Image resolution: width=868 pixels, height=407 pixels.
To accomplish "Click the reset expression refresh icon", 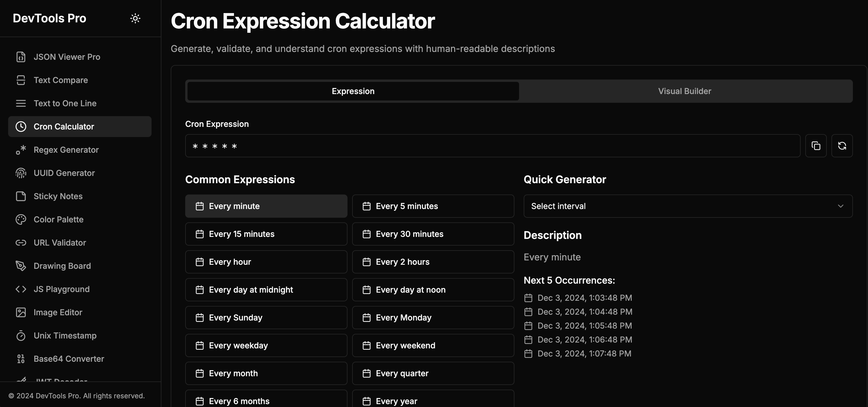I will click(x=842, y=146).
